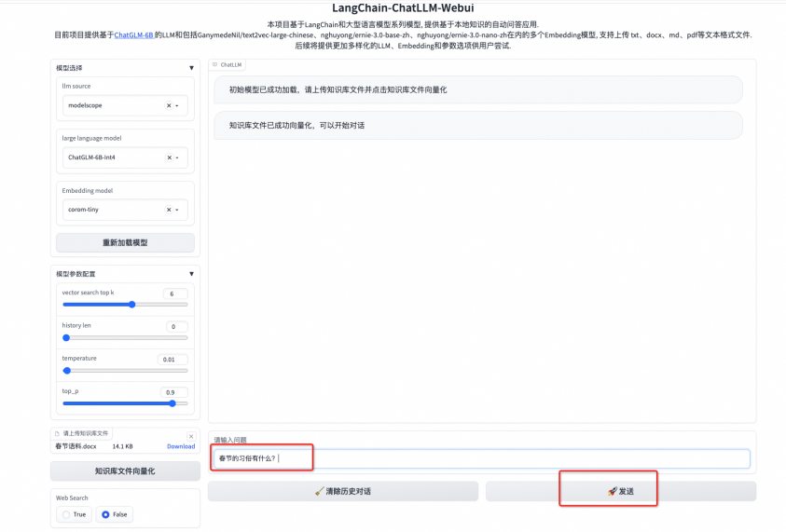This screenshot has width=786, height=532.
Task: Collapse the 模型参数配置 section
Action: [x=191, y=274]
